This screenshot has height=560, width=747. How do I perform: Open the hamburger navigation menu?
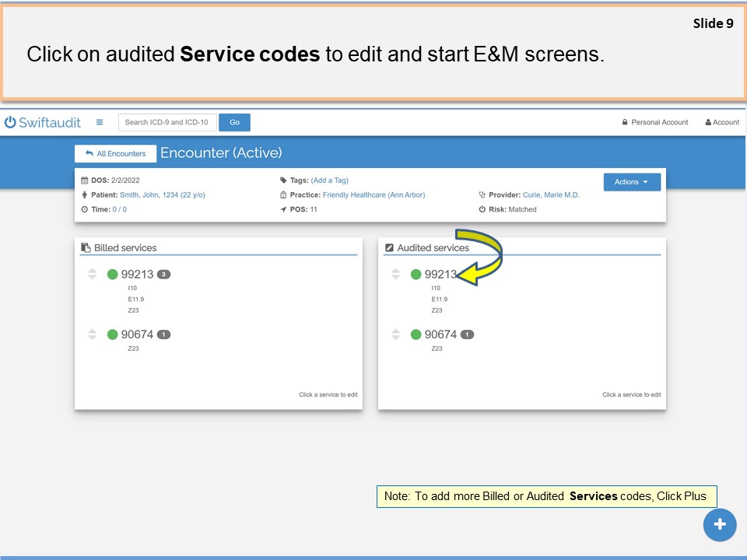tap(100, 122)
